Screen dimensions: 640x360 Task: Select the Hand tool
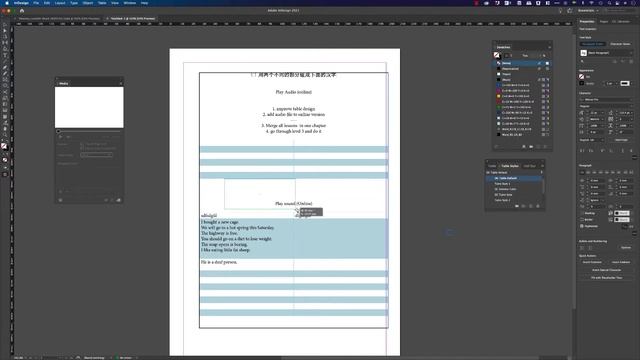[x=5, y=129]
